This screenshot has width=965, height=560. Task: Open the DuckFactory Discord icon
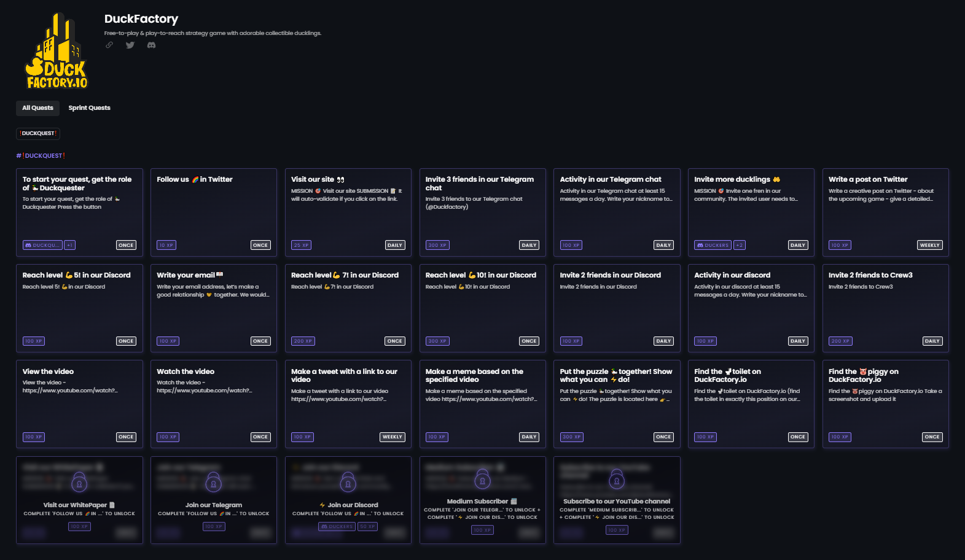pos(151,45)
